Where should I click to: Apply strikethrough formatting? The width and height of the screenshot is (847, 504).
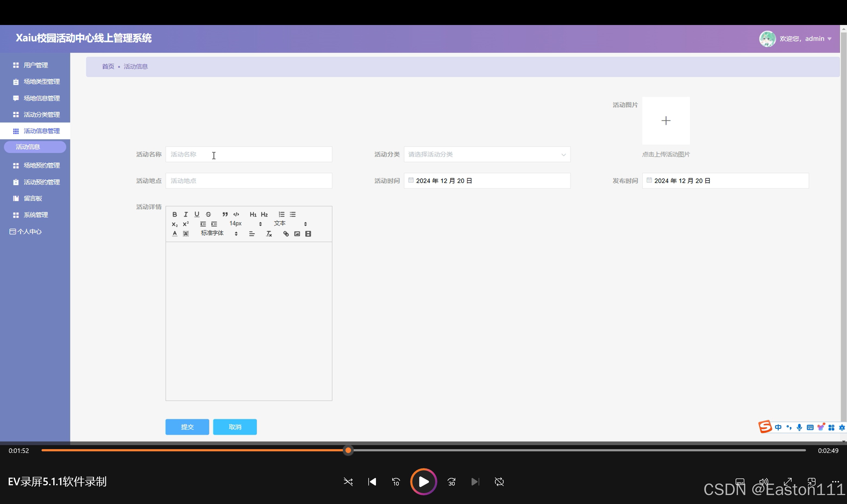coord(208,214)
